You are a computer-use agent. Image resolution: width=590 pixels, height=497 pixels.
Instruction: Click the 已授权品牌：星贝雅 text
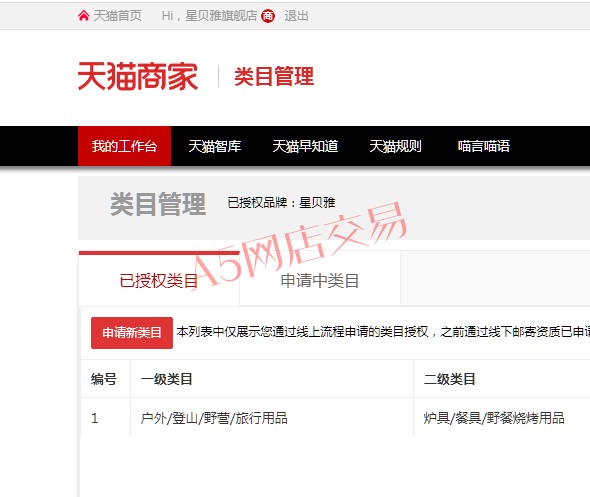coord(281,203)
